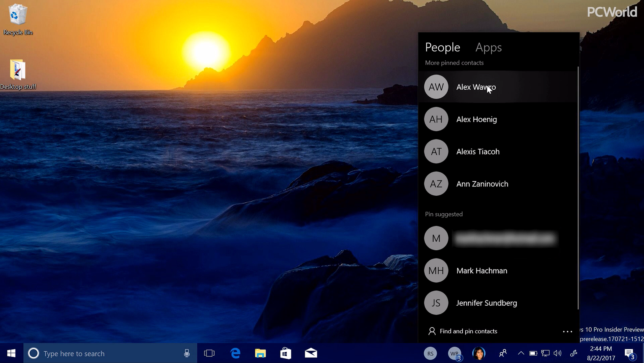
Task: Open Task View
Action: tap(210, 353)
